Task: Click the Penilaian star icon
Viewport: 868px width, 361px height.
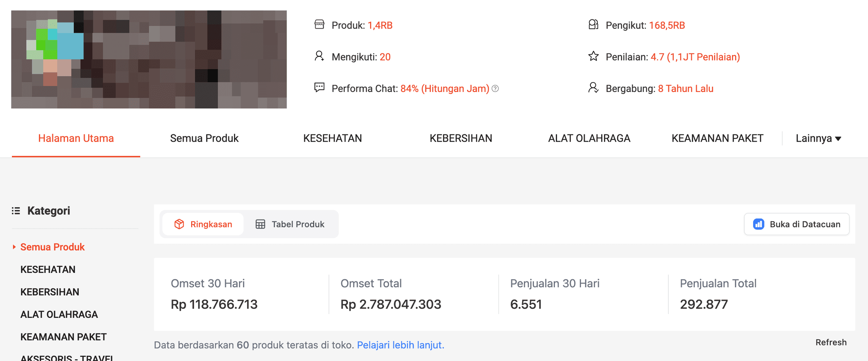Action: (x=593, y=56)
